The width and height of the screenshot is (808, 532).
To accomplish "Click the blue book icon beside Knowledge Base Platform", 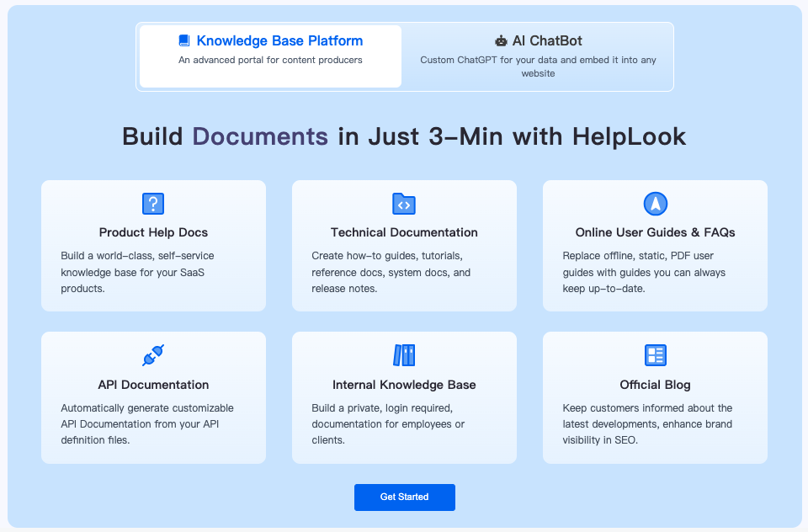I will pyautogui.click(x=183, y=40).
